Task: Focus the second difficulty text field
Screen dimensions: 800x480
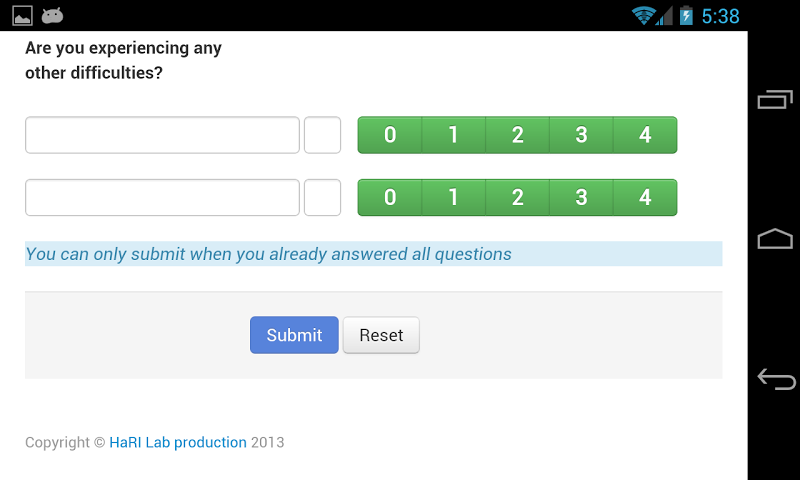Action: pyautogui.click(x=162, y=198)
